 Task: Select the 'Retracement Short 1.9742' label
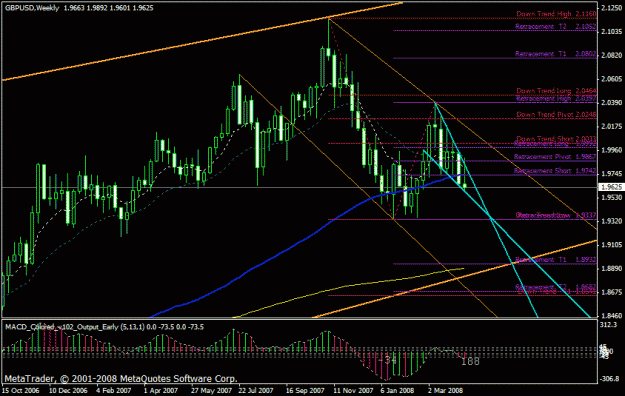coord(555,171)
